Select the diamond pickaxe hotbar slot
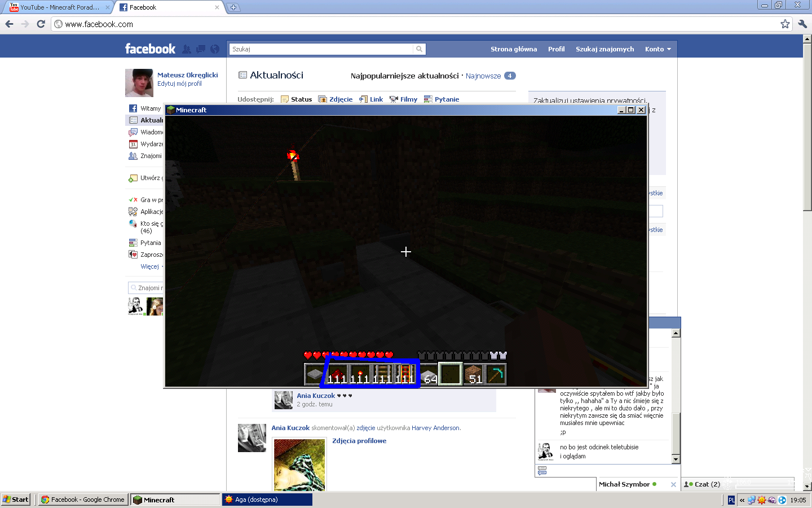The width and height of the screenshot is (812, 508). 496,375
